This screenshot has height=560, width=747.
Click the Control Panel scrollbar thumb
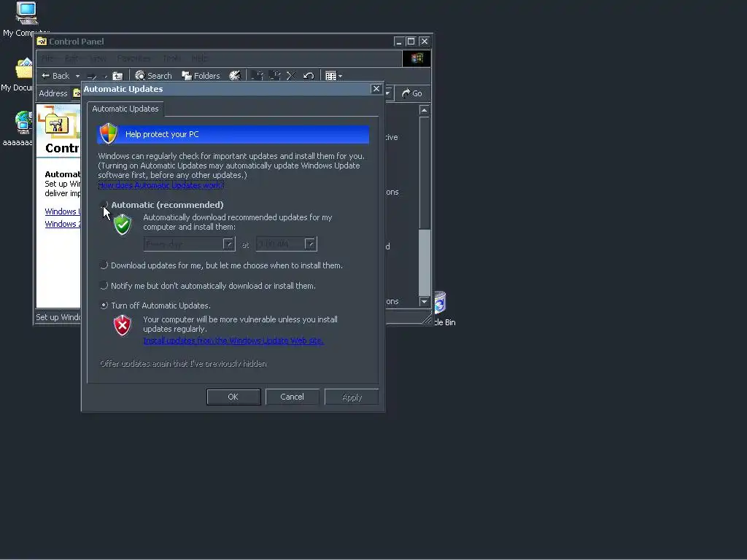(424, 262)
